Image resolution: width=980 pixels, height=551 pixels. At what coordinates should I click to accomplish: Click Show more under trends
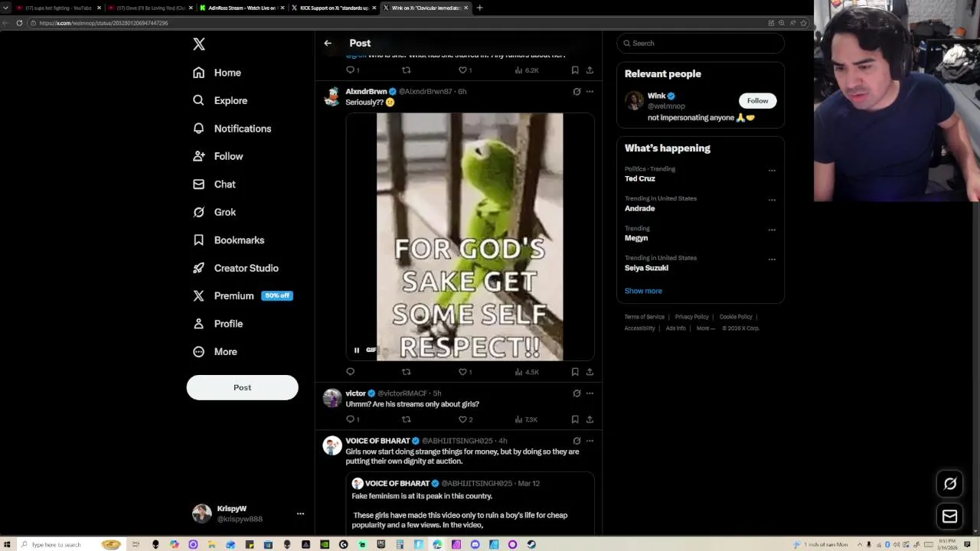coord(643,291)
